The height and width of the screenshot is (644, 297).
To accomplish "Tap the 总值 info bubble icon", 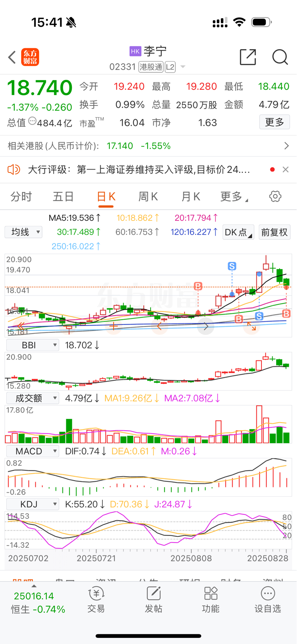I will click(32, 121).
